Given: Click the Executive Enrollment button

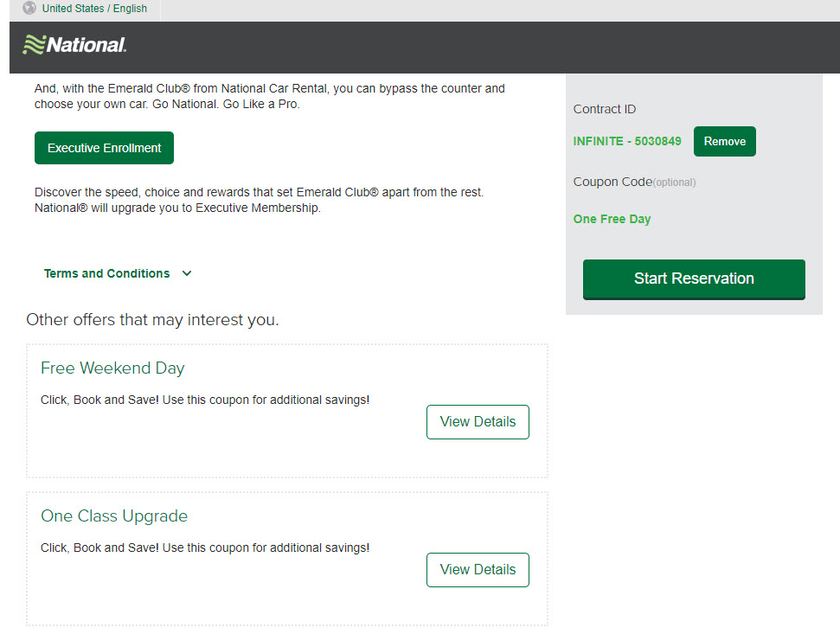Looking at the screenshot, I should click(104, 148).
